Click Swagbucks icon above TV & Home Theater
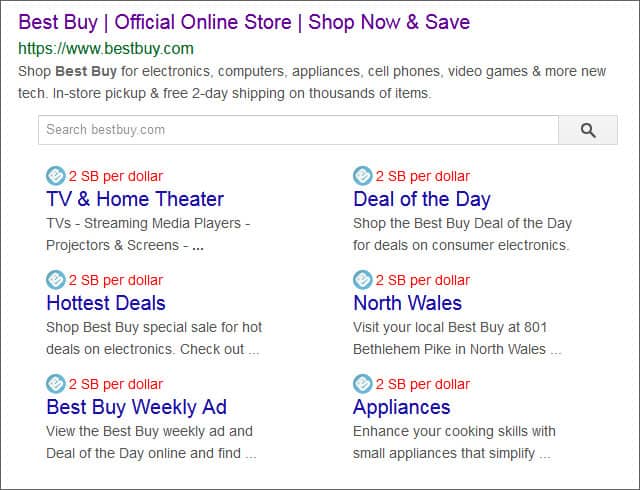This screenshot has height=490, width=640. pos(56,176)
